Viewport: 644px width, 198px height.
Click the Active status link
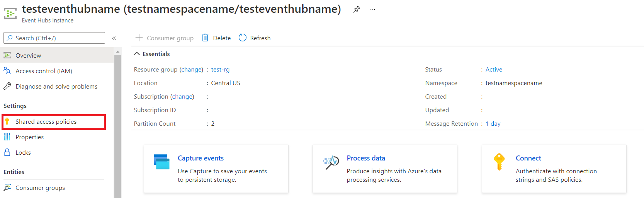(x=494, y=69)
